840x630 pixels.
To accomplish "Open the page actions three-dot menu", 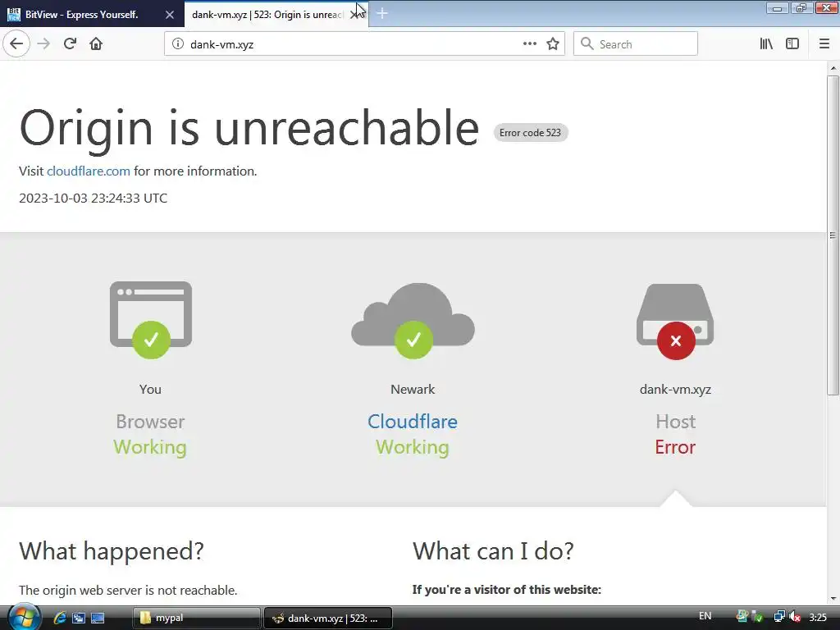I will [x=529, y=44].
